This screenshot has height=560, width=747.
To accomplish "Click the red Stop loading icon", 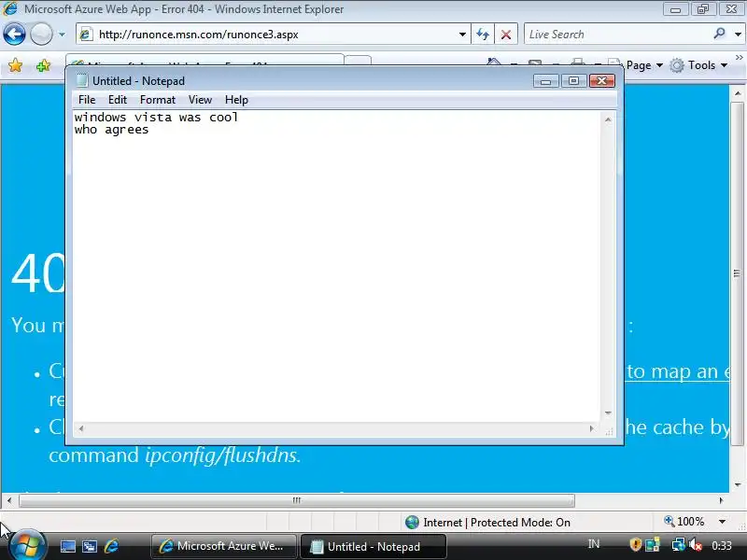I will (x=506, y=35).
